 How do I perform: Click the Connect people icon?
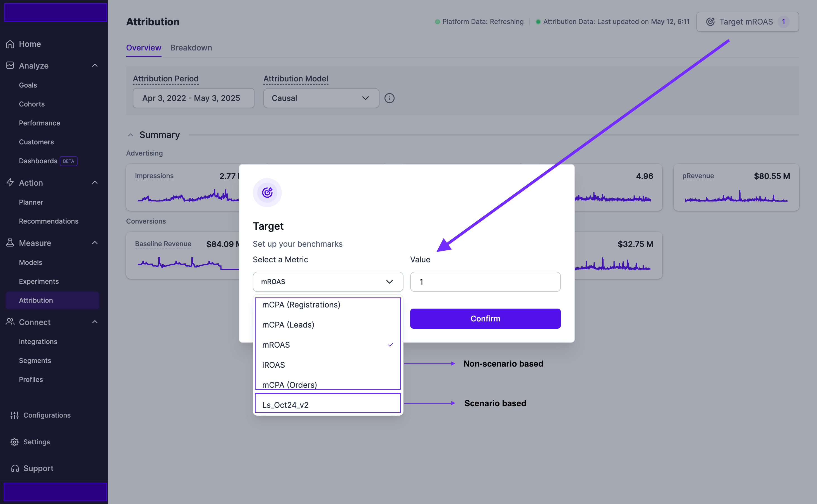[10, 322]
